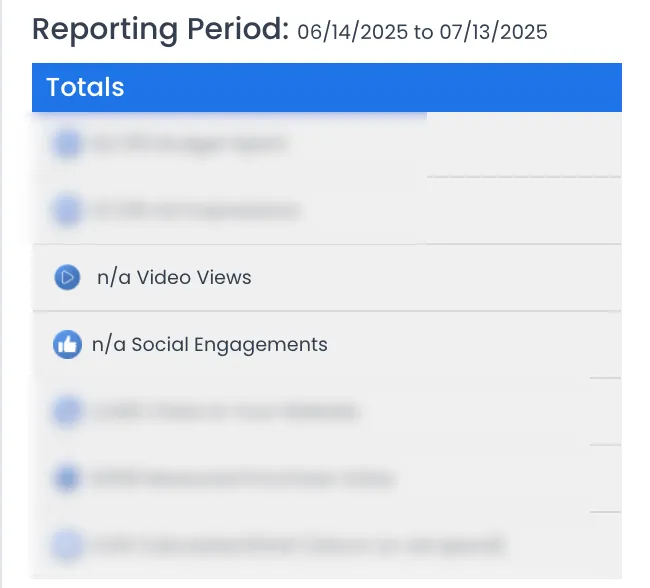Select the blurred icon in first Totals row

click(67, 144)
